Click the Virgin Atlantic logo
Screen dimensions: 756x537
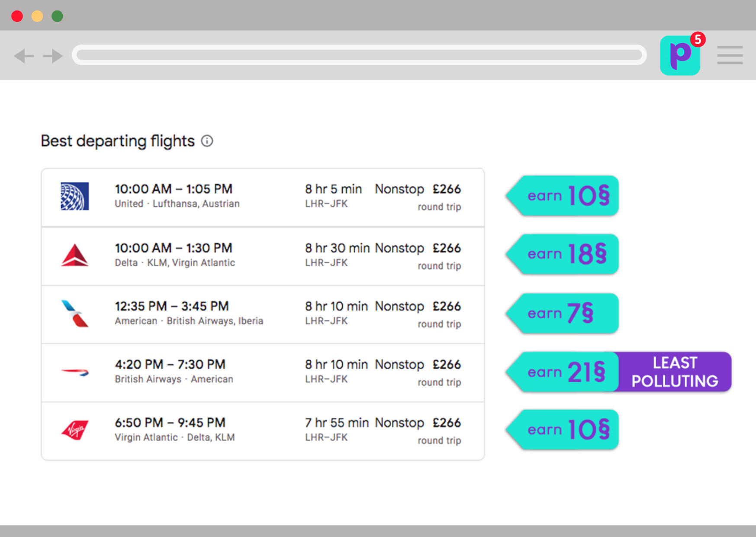coord(74,430)
